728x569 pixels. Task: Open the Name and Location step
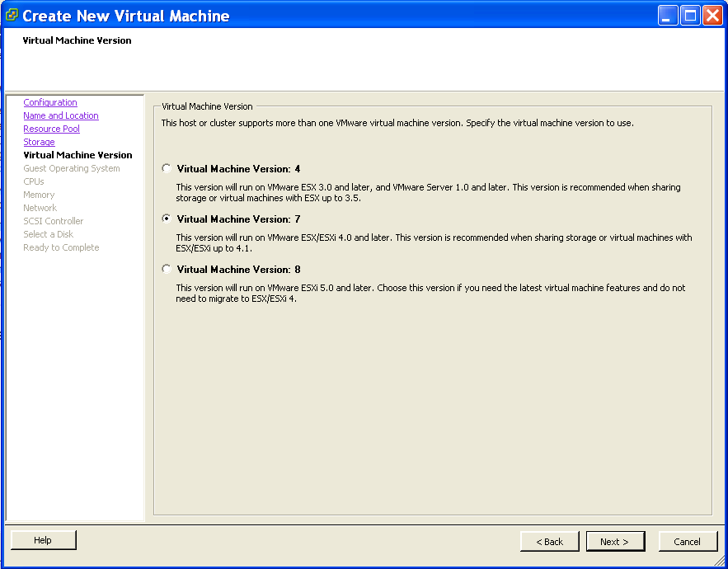click(x=61, y=115)
